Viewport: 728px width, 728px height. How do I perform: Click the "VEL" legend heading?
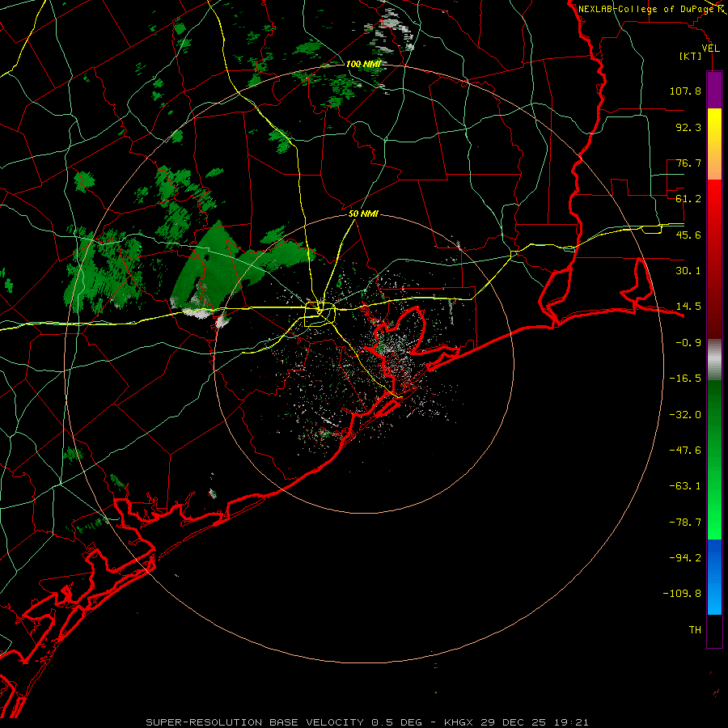click(711, 49)
